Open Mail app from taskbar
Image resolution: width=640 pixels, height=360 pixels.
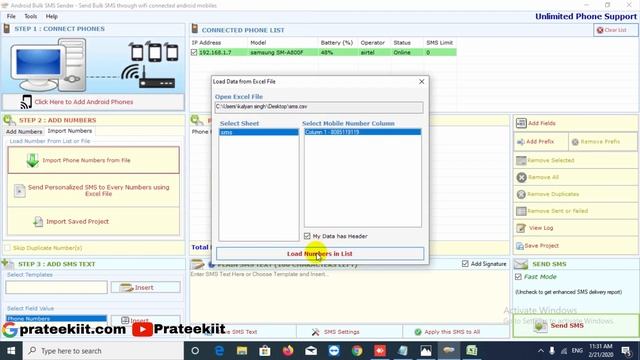pyautogui.click(x=311, y=351)
